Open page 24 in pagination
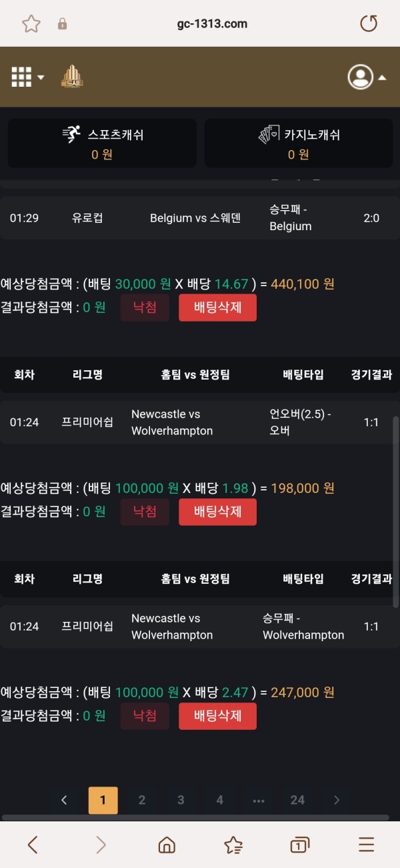 click(297, 800)
